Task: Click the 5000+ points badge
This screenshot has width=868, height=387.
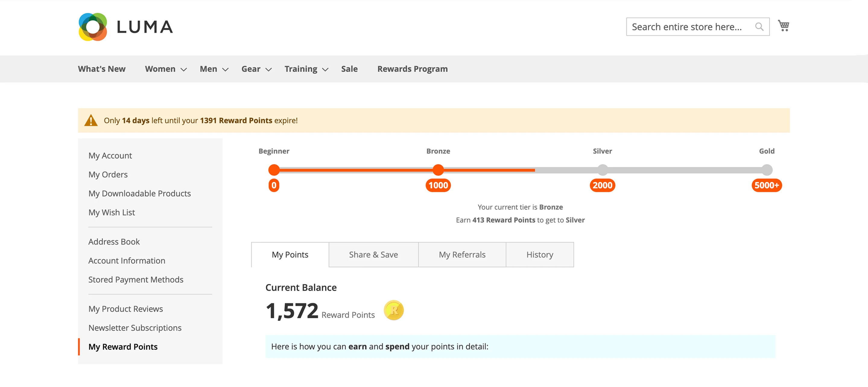Action: [x=767, y=185]
